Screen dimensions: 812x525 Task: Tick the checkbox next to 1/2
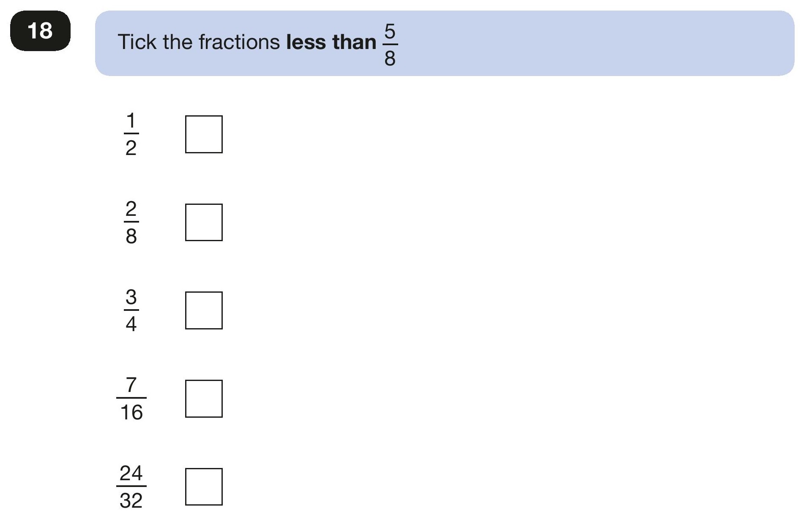click(204, 134)
